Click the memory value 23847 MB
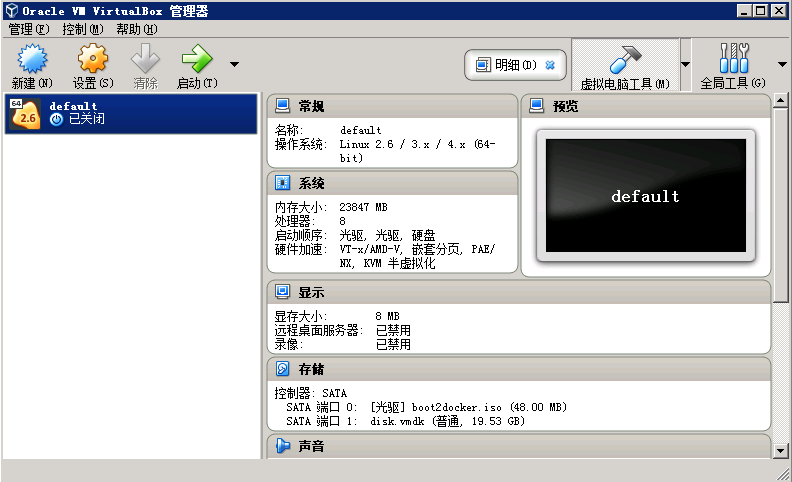 pos(363,207)
